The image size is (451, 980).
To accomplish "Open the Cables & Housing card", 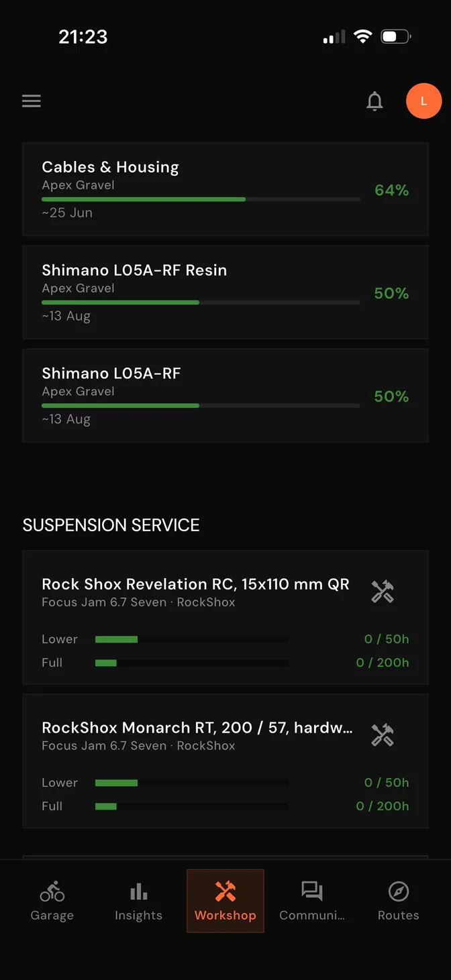I will [x=225, y=189].
